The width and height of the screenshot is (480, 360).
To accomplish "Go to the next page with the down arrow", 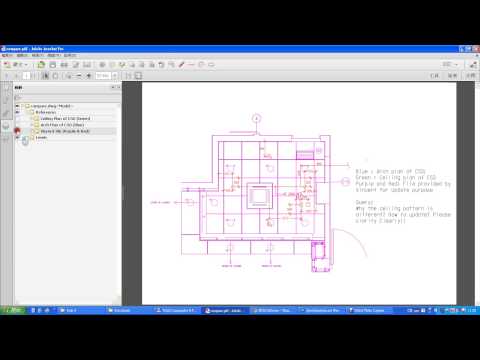I will pos(15,76).
